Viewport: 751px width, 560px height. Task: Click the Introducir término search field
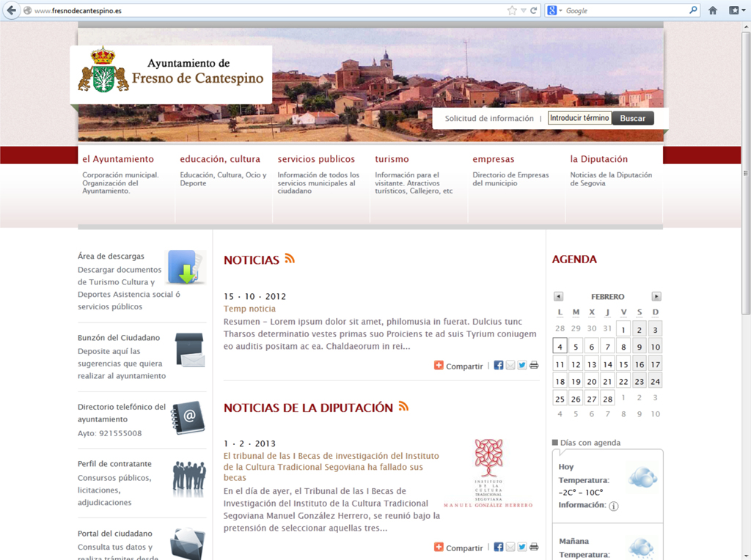click(579, 118)
